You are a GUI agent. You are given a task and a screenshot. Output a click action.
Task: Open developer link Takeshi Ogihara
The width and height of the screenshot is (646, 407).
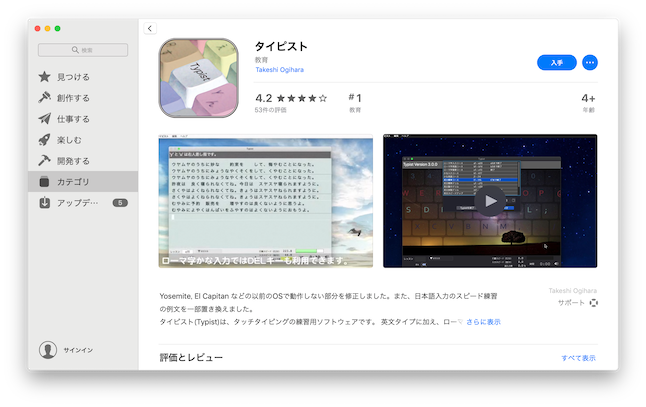[279, 70]
